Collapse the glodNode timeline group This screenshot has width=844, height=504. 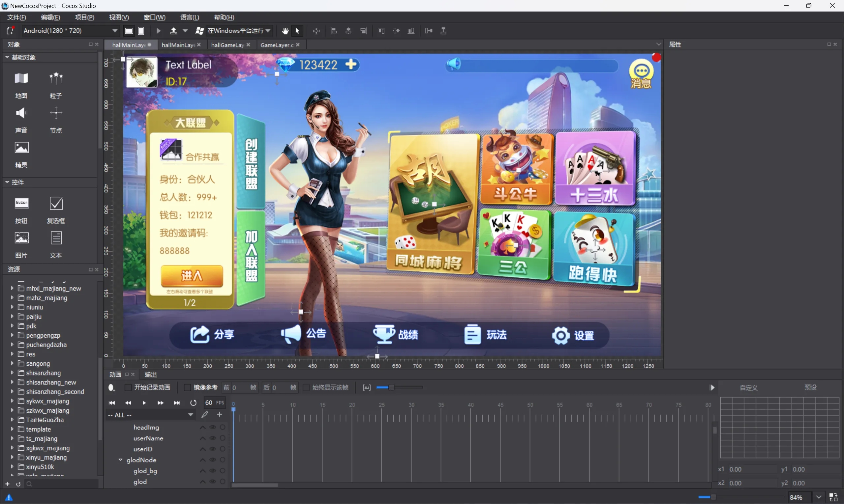point(120,460)
